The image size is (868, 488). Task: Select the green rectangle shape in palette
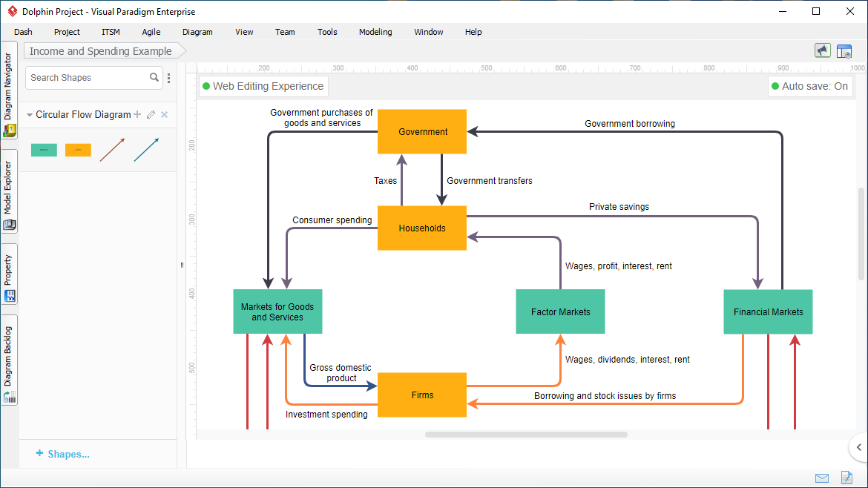click(44, 150)
